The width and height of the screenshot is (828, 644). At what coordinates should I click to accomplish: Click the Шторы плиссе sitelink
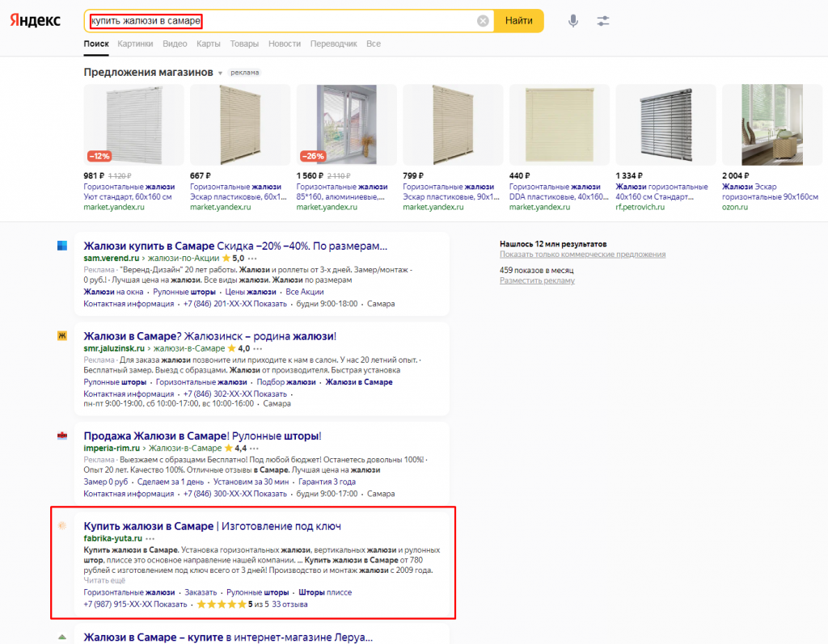tap(325, 593)
